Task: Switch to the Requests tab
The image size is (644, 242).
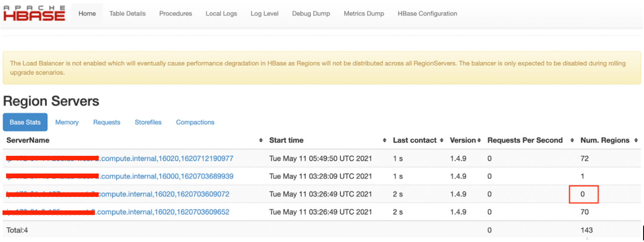Action: [x=107, y=122]
